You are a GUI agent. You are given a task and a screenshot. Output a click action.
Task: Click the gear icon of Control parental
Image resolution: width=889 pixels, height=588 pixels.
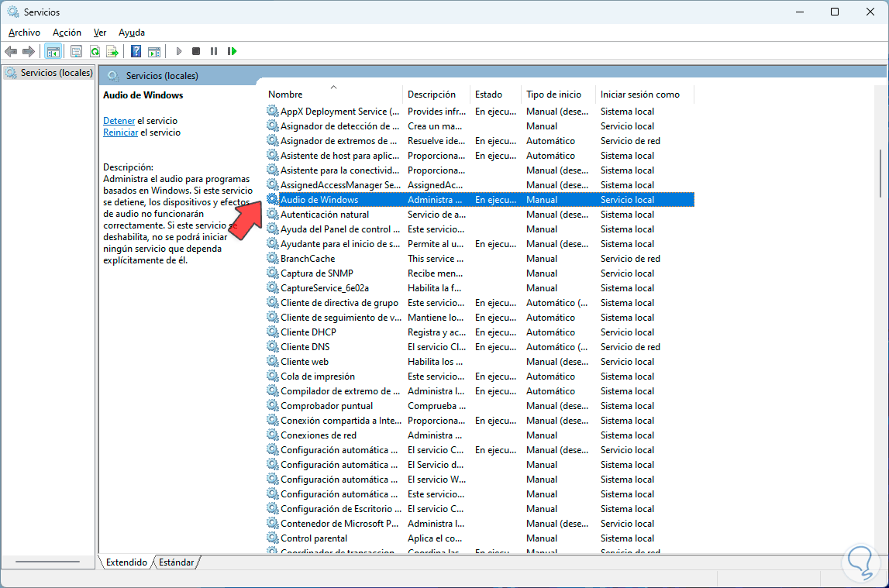point(273,538)
